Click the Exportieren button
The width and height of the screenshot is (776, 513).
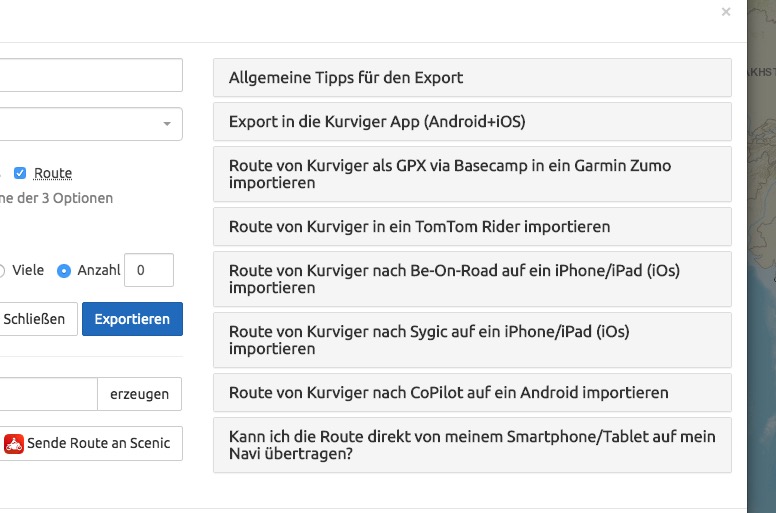coord(132,319)
